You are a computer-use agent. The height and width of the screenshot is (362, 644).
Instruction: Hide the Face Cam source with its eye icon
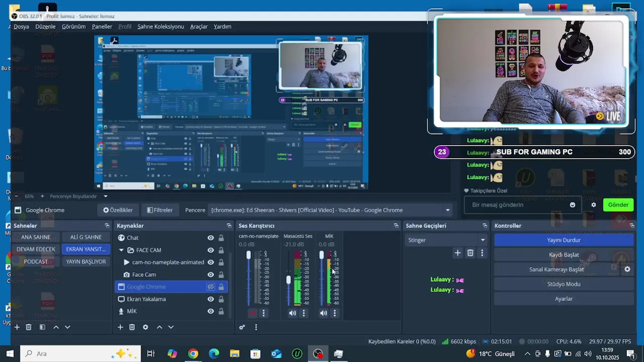click(211, 275)
